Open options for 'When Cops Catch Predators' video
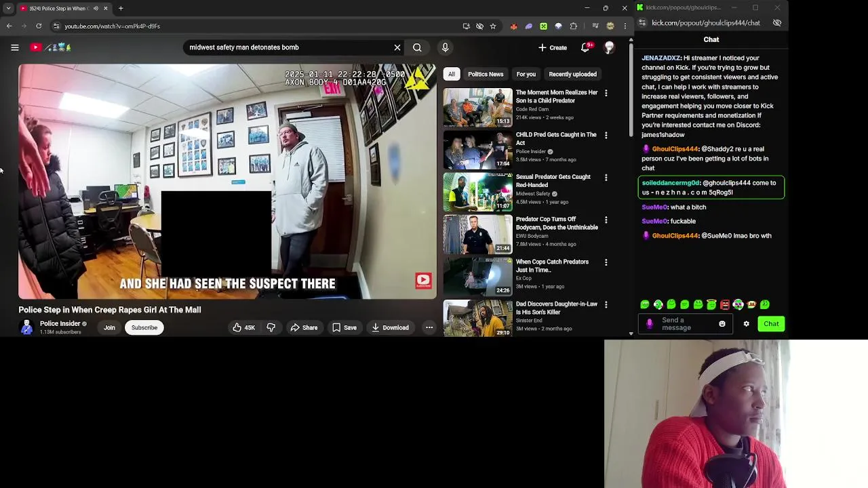Viewport: 868px width, 488px height. point(606,262)
